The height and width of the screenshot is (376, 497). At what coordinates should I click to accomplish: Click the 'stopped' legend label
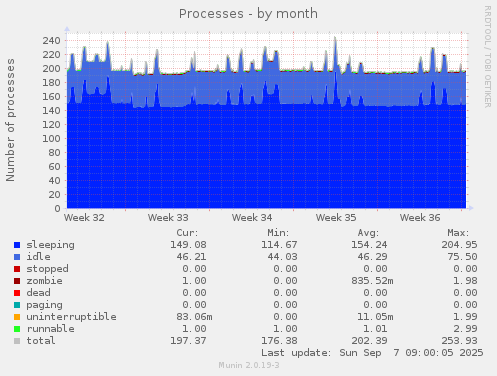47,269
